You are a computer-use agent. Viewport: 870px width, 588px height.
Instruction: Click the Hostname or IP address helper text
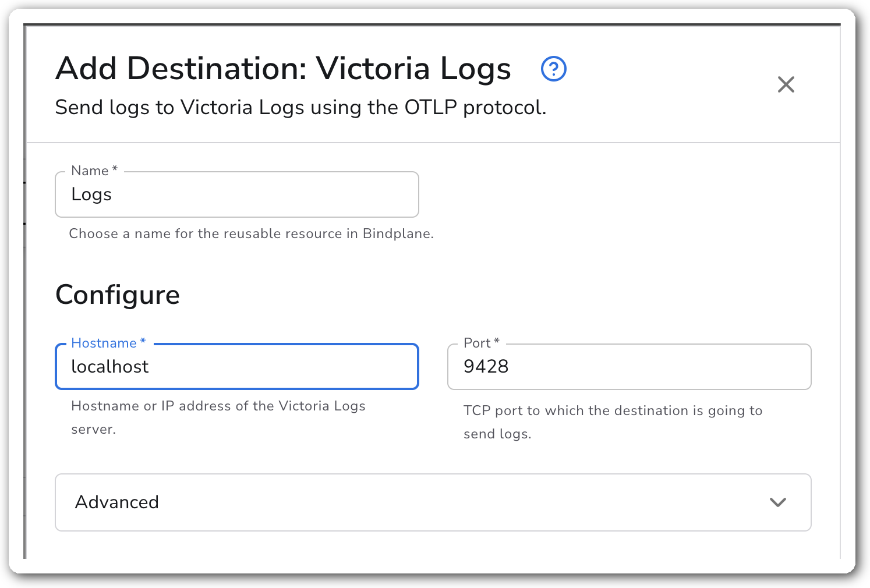pyautogui.click(x=218, y=406)
